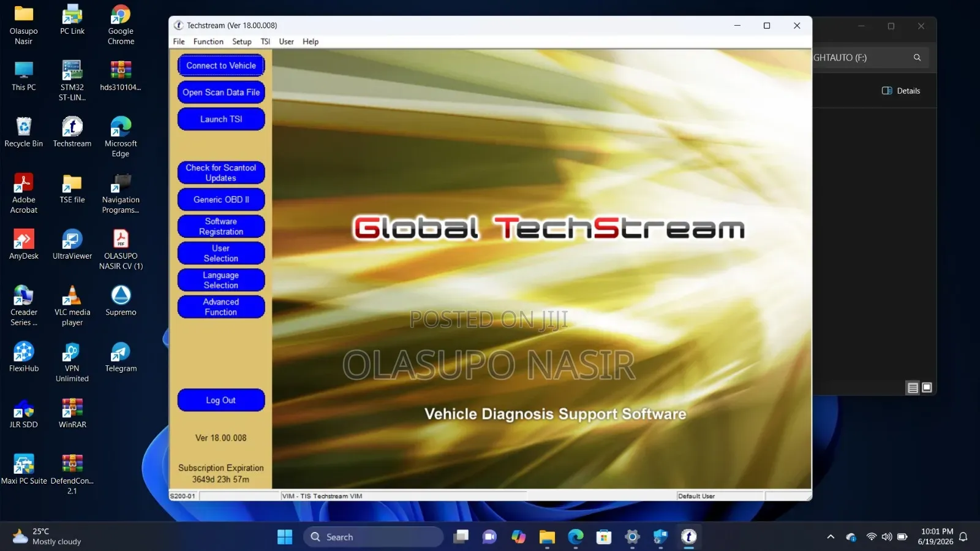The image size is (980, 551).
Task: Switch to details list view in Explorer
Action: tap(913, 388)
